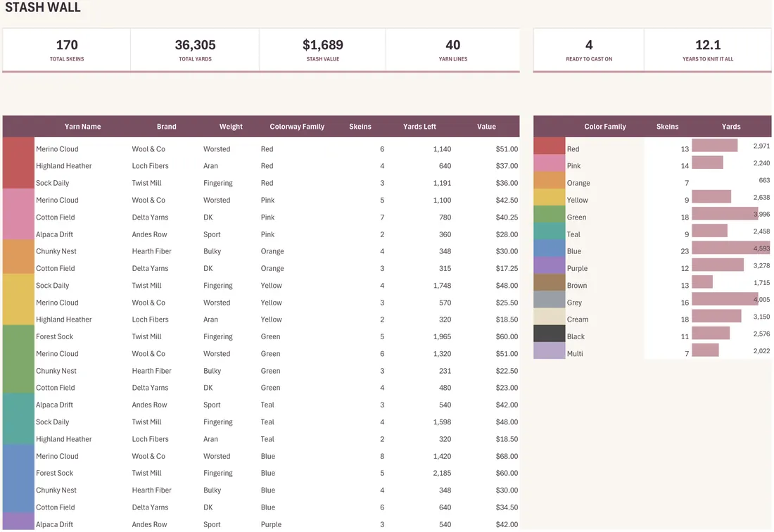Select the 1,748 yards left cell

[x=442, y=285]
